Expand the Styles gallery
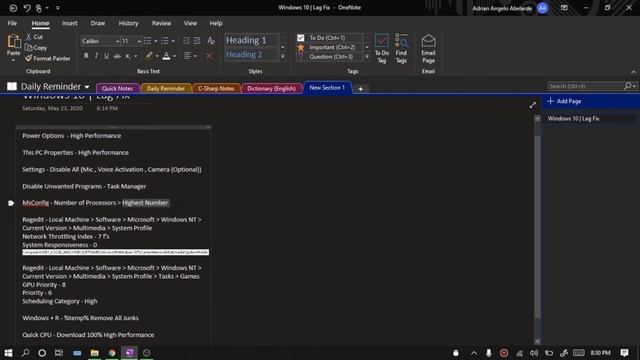 point(282,57)
